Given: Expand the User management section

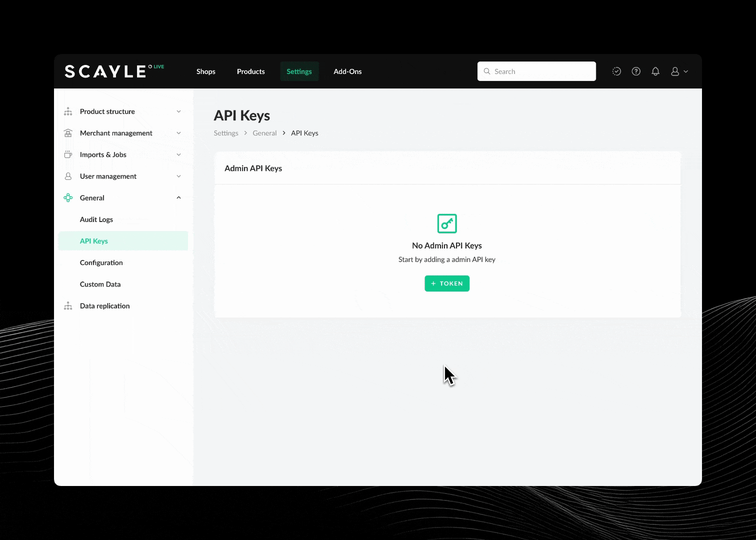Looking at the screenshot, I should point(178,176).
